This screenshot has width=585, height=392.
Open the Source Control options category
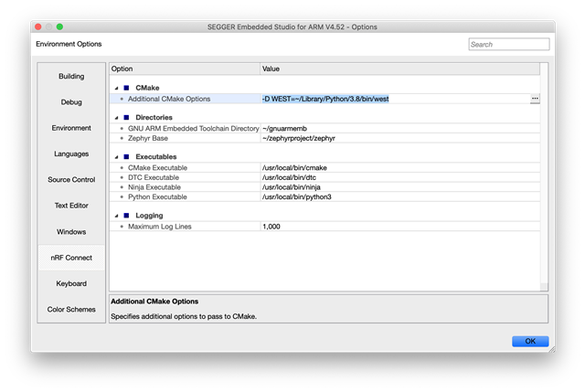coord(71,180)
